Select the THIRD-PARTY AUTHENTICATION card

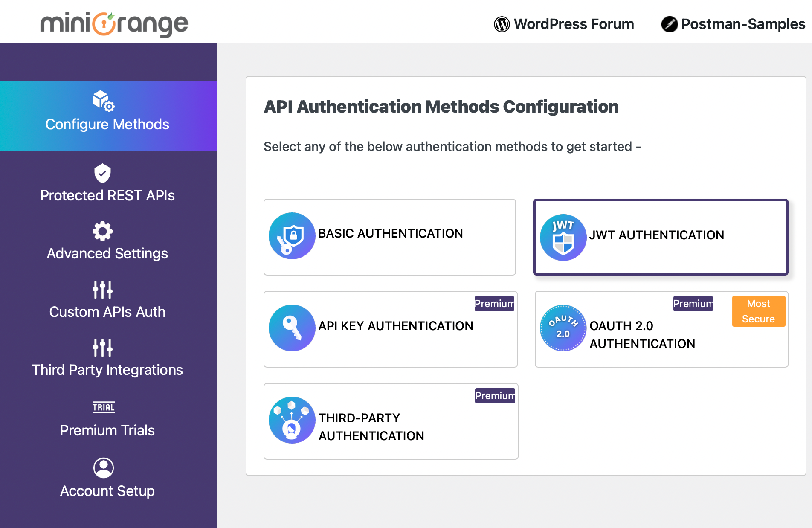(391, 421)
